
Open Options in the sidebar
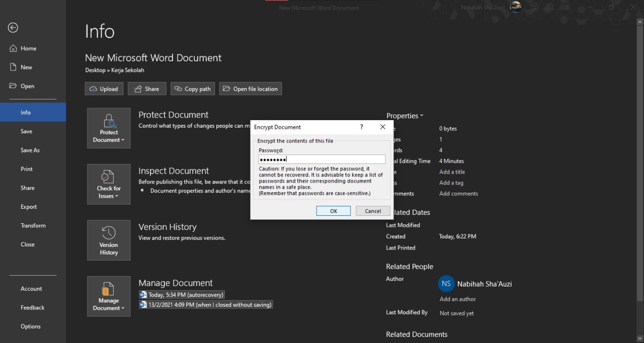pyautogui.click(x=33, y=326)
